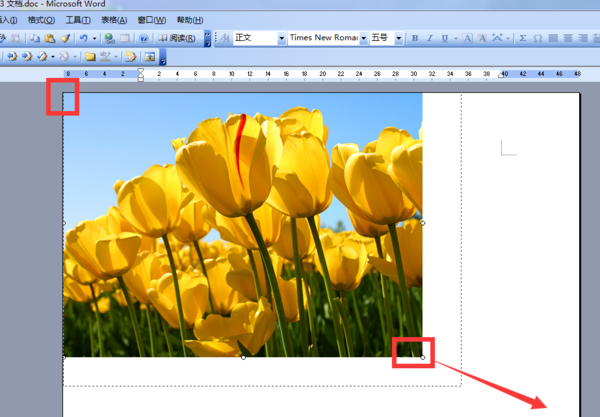Open the character scaling dropdown arrow
Image resolution: width=600 pixels, height=417 pixels.
tap(508, 38)
